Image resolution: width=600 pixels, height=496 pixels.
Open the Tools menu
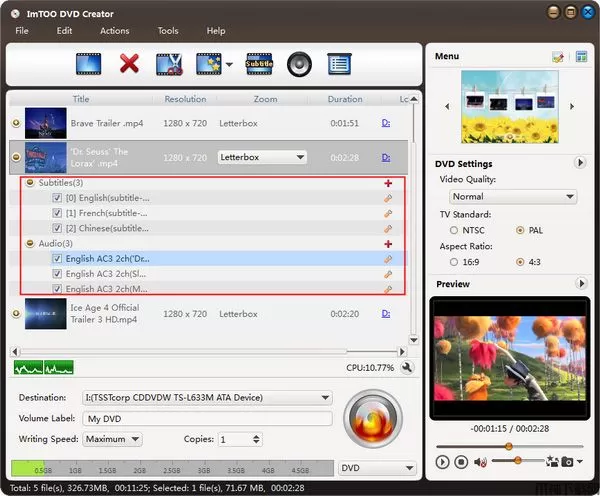point(168,31)
